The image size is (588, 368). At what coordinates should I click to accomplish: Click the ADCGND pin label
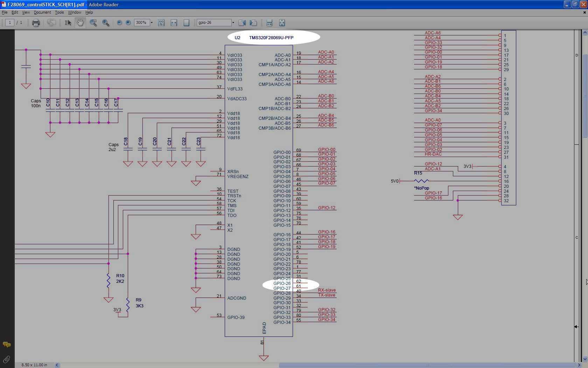[x=237, y=298]
